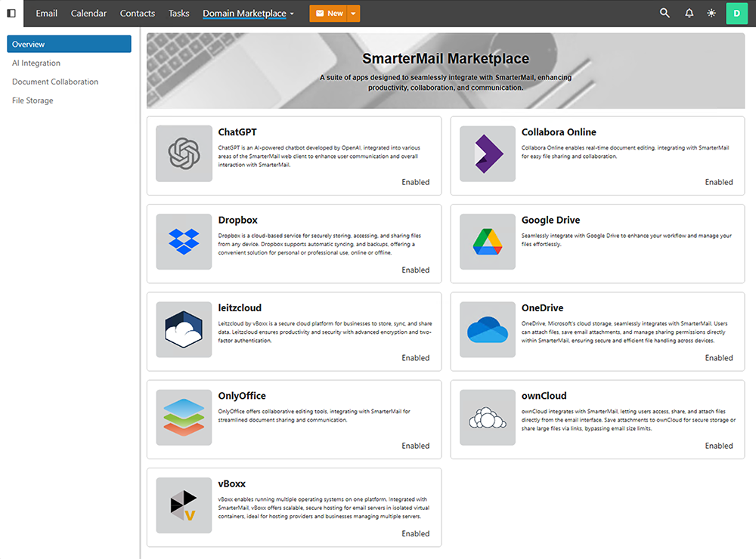756x559 pixels.
Task: Click Enabled status on leitzcloud card
Action: click(x=416, y=357)
